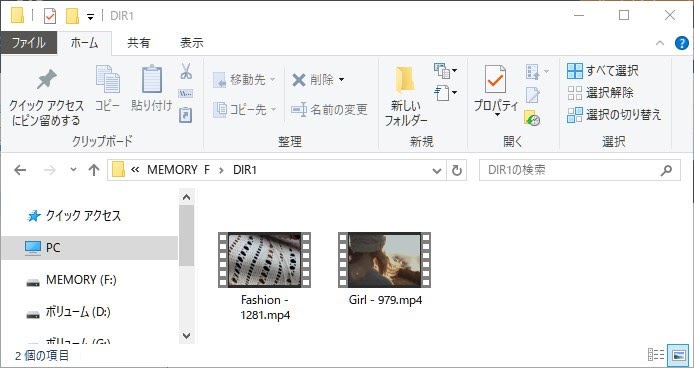This screenshot has height=368, width=694.
Task: Expand address bar history dropdown
Action: pyautogui.click(x=437, y=170)
